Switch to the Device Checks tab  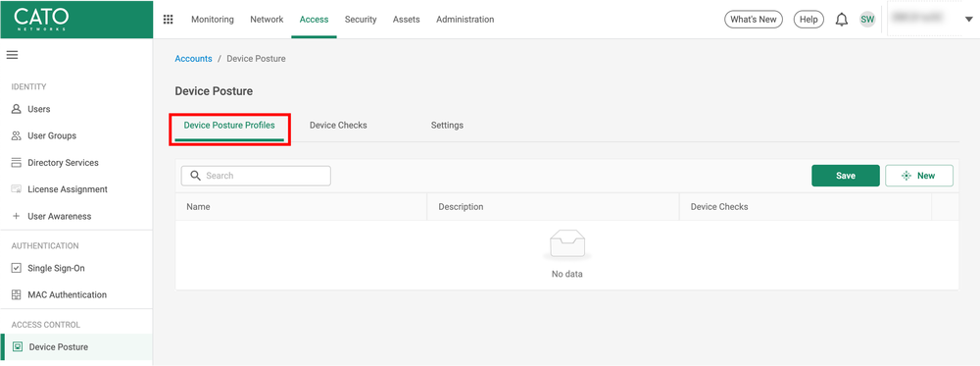click(x=338, y=126)
